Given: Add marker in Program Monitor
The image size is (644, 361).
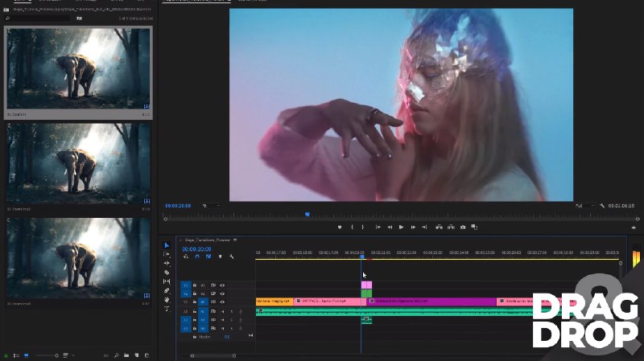Looking at the screenshot, I should (x=340, y=227).
